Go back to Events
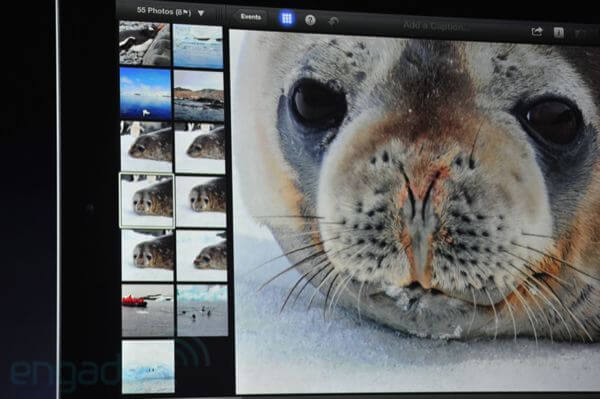 pos(251,17)
